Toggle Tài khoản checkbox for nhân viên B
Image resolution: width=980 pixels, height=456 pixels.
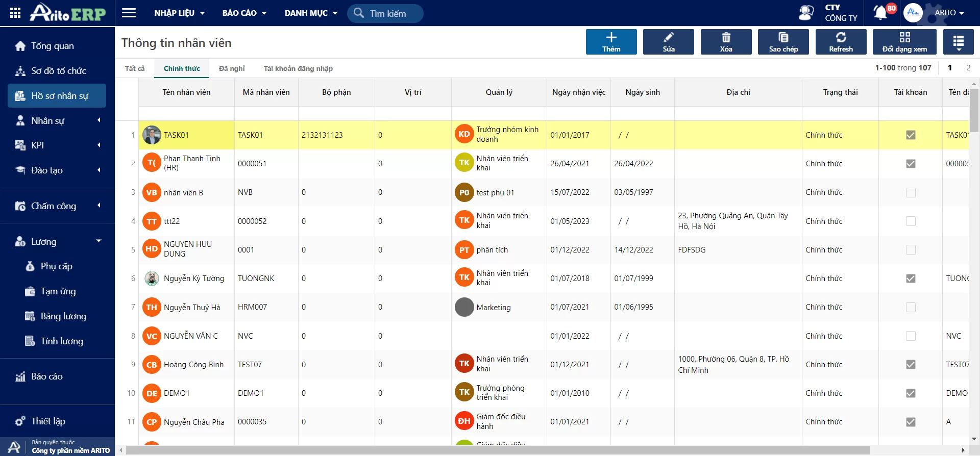(x=911, y=193)
